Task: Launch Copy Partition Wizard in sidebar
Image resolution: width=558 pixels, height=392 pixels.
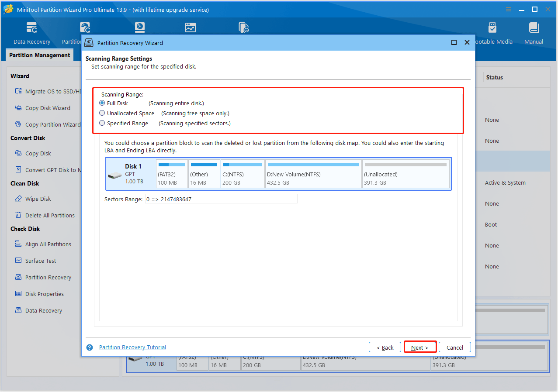Action: (48, 124)
